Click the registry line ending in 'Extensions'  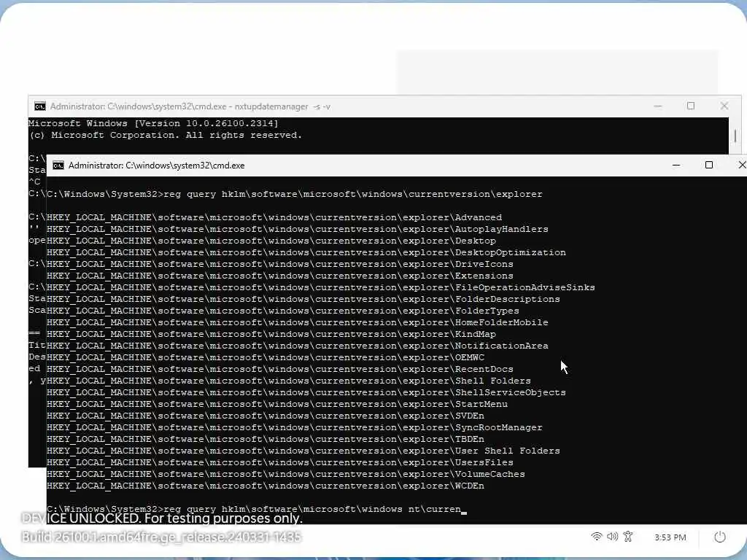pos(279,276)
